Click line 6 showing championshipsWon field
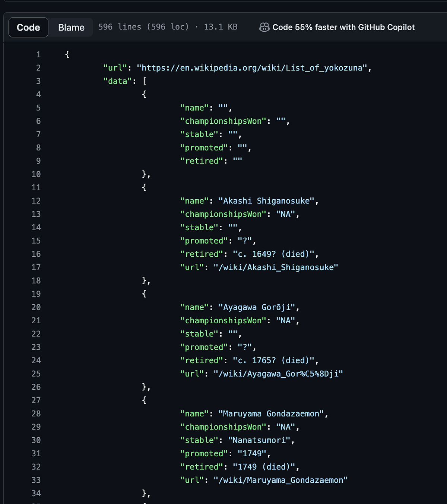The height and width of the screenshot is (504, 447). [x=235, y=121]
